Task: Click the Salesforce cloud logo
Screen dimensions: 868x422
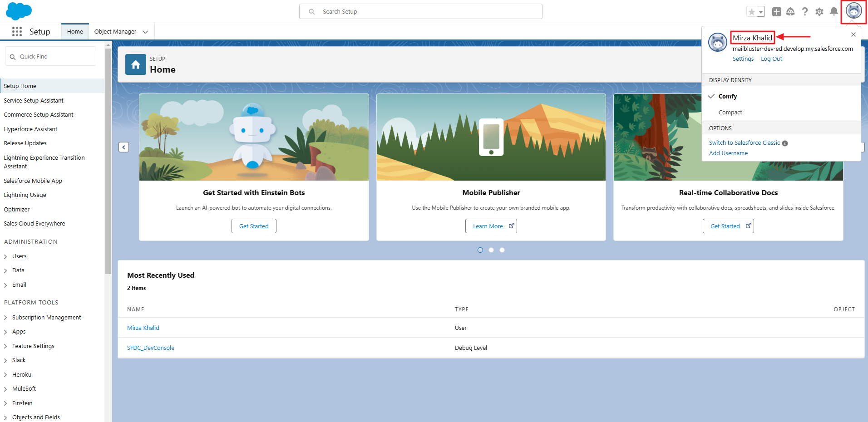Action: click(19, 11)
